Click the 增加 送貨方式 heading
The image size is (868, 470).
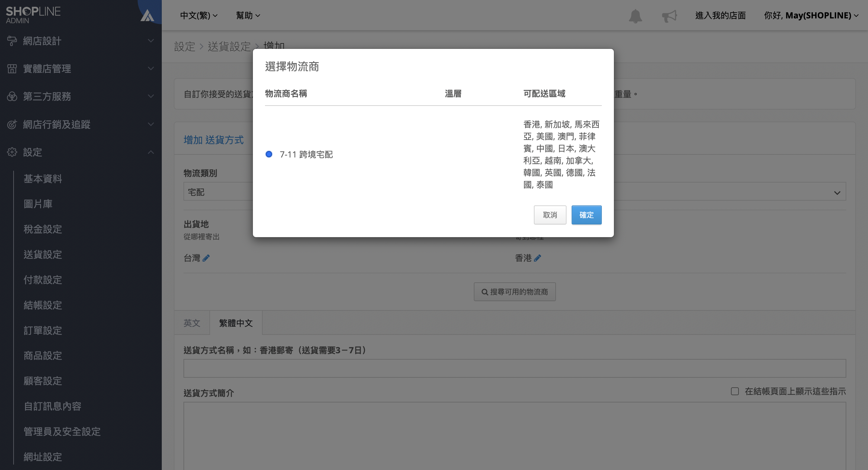[x=213, y=140]
